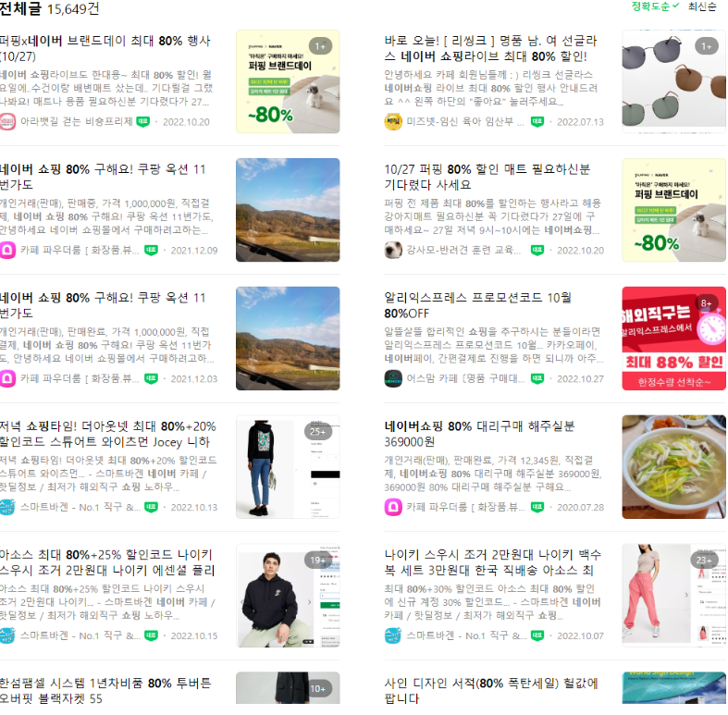Open 미즈넷-임신 육아 cafe profile icon
Screen dimensions: 728x715
click(x=393, y=122)
